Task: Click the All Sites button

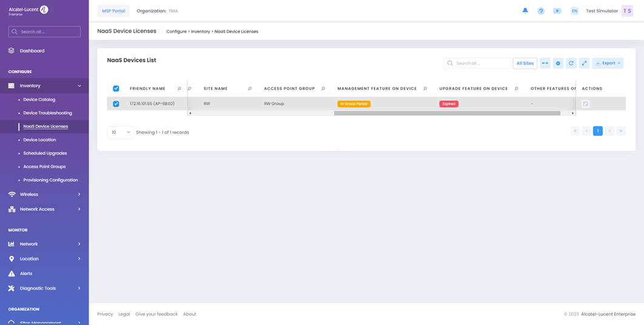Action: coord(525,63)
